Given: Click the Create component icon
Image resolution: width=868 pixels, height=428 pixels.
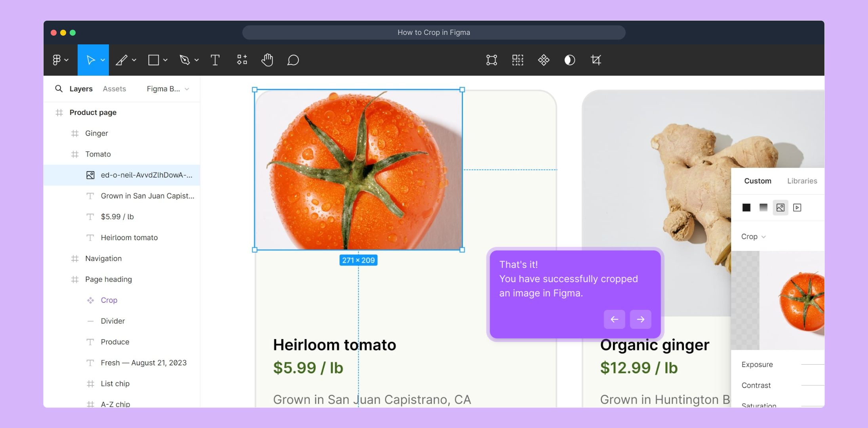Looking at the screenshot, I should pos(544,60).
